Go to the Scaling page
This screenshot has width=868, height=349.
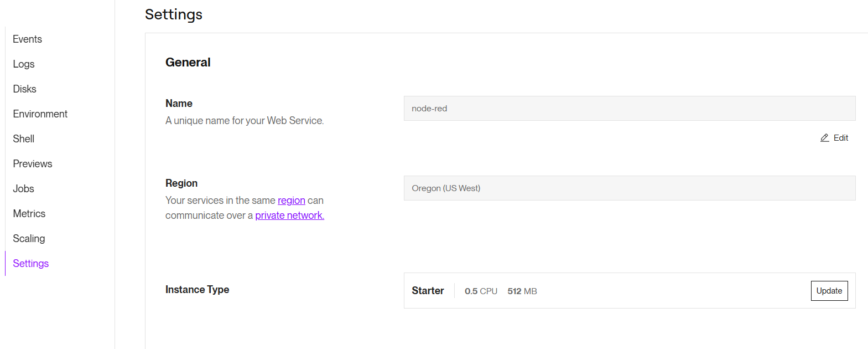[x=29, y=239]
